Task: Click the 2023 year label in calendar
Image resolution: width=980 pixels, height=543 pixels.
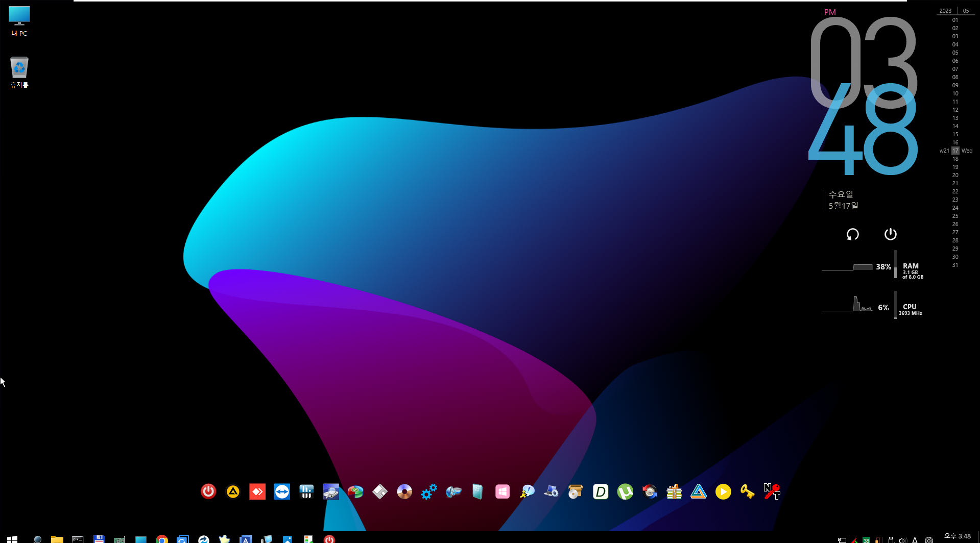Action: click(945, 11)
